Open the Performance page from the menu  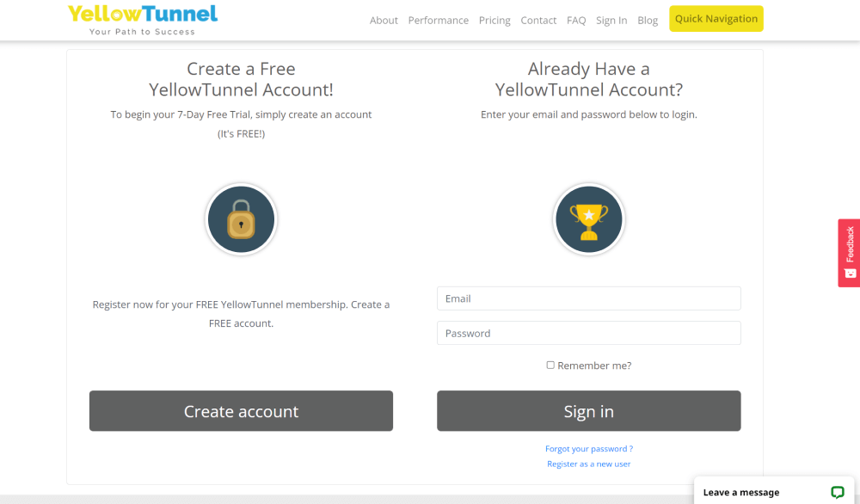pyautogui.click(x=439, y=20)
